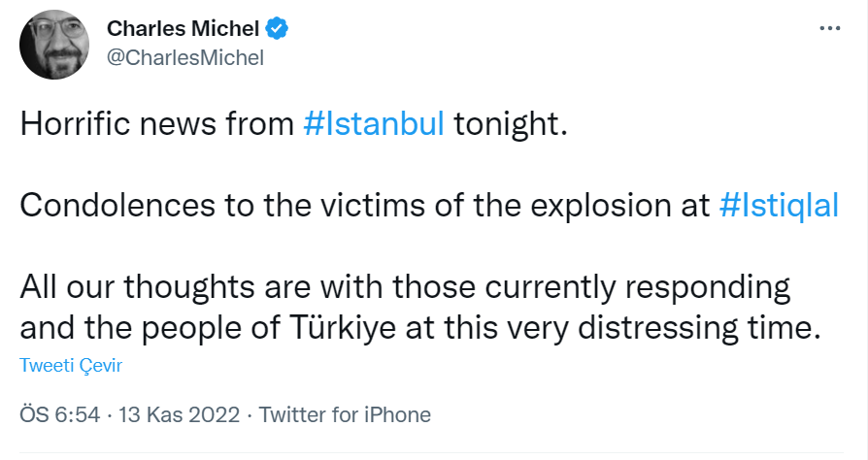Click Tweeti Çevir to translate tweet
Image resolution: width=868 pixels, height=460 pixels.
pos(70,365)
